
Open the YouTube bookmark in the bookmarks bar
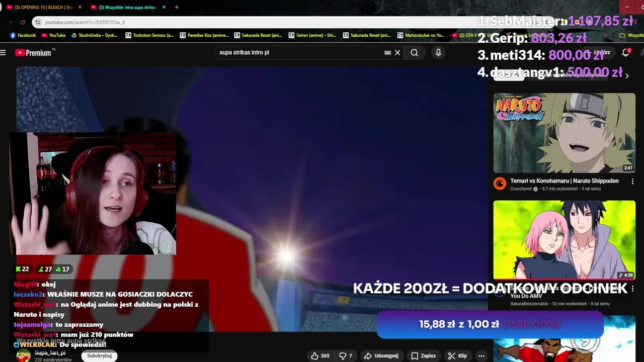pos(53,35)
